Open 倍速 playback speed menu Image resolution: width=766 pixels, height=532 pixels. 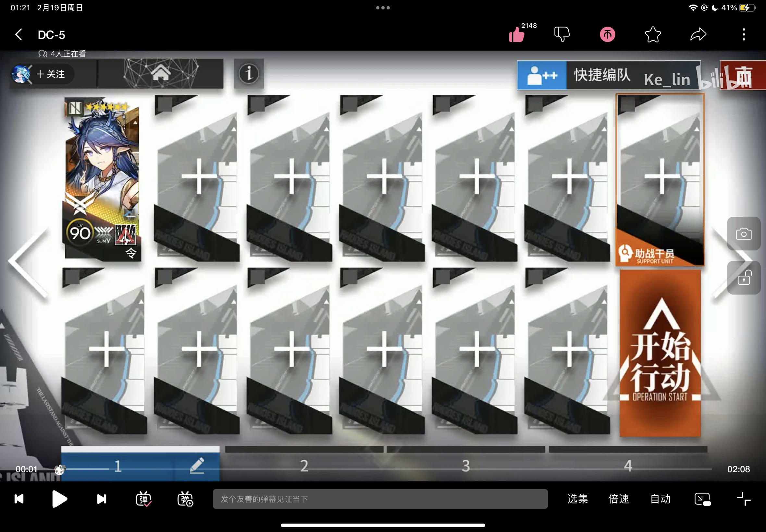619,499
